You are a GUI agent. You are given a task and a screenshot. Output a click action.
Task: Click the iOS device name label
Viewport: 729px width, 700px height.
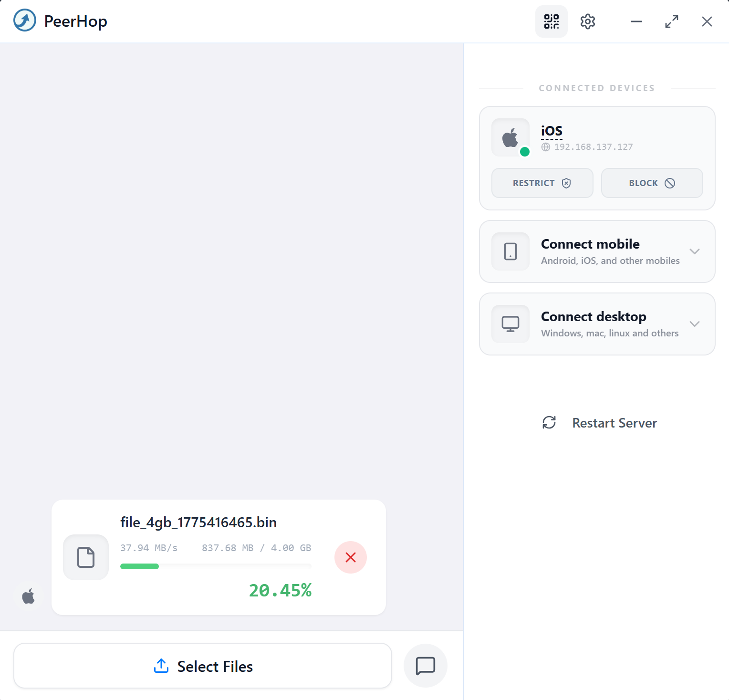click(552, 131)
